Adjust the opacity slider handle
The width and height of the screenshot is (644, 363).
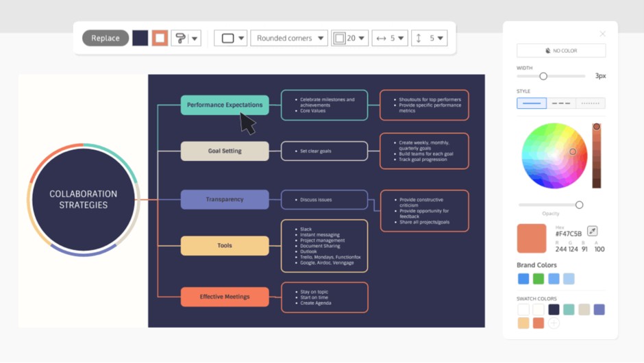[x=579, y=205]
